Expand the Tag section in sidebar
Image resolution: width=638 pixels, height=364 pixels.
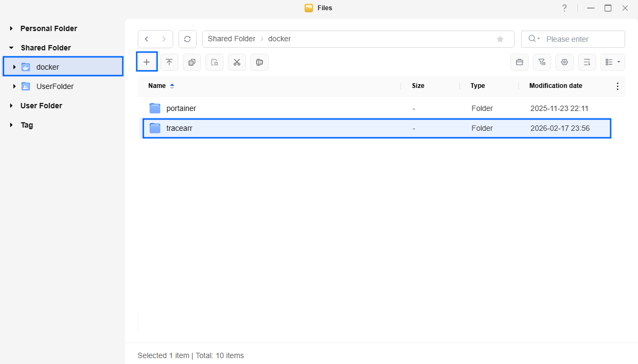click(11, 125)
